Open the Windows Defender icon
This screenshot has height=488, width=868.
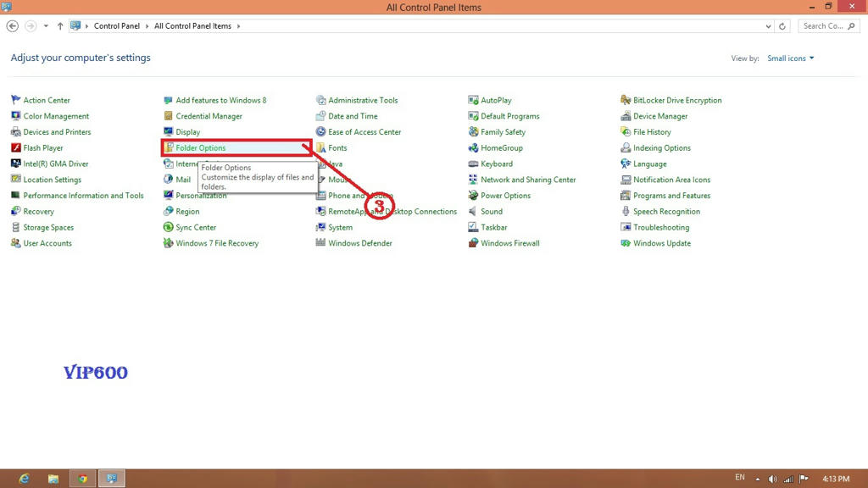pyautogui.click(x=320, y=243)
